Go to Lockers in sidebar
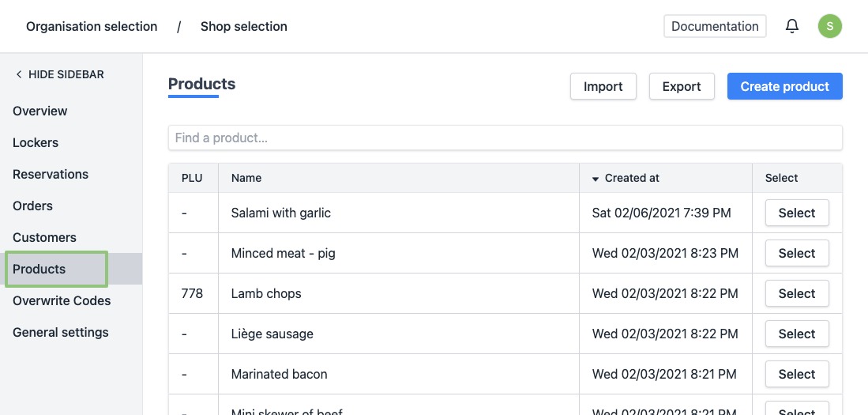868x415 pixels. coord(36,142)
